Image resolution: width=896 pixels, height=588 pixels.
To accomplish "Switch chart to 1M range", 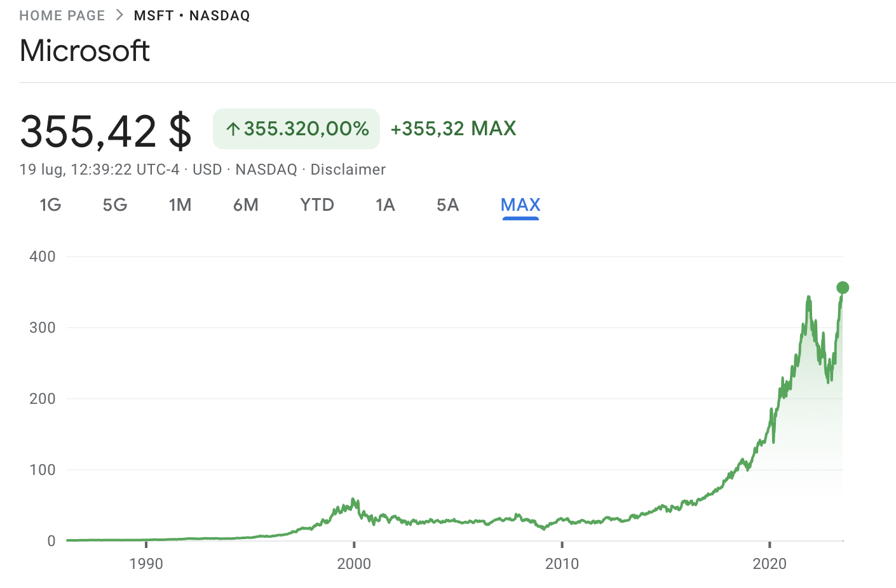I will coord(180,204).
